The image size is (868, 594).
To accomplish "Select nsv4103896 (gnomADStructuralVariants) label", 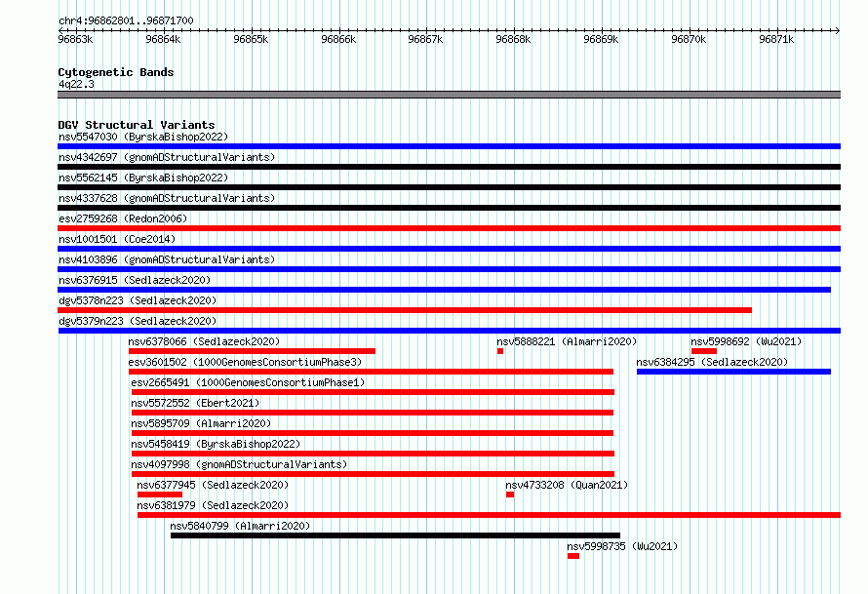I will click(167, 259).
